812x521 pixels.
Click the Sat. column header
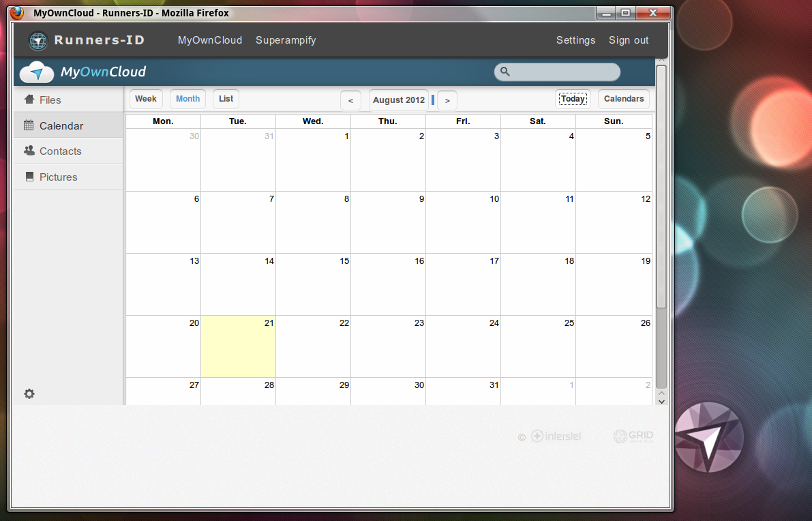[x=539, y=121]
